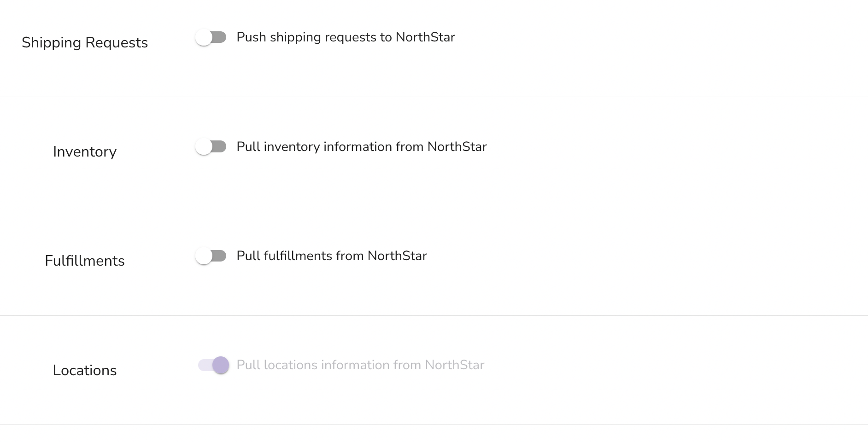The height and width of the screenshot is (442, 868).
Task: Click grey track of Shipping Requests toggle
Action: pyautogui.click(x=220, y=37)
